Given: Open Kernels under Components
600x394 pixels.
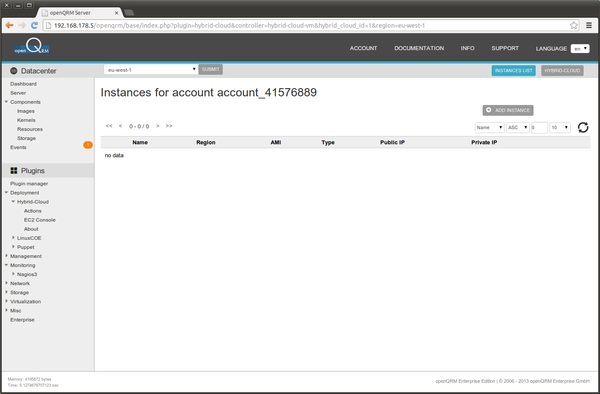Looking at the screenshot, I should point(26,120).
